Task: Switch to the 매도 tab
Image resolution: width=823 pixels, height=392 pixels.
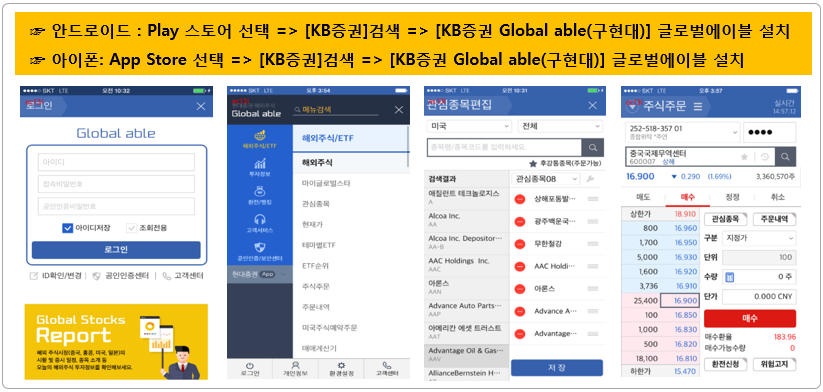Action: click(x=643, y=197)
